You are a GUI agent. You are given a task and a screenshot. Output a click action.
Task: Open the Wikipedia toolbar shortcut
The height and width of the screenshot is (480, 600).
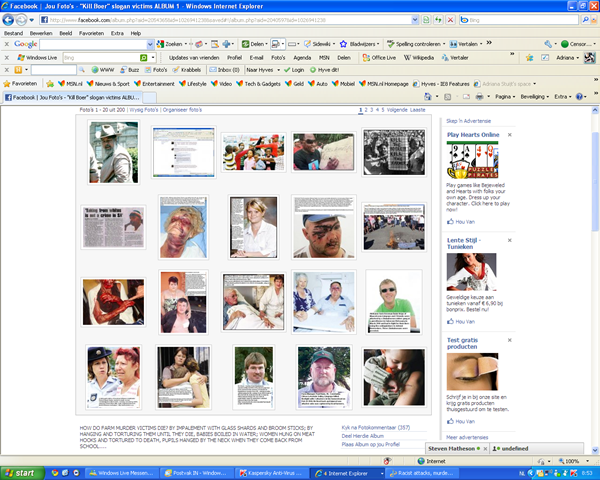tap(419, 58)
